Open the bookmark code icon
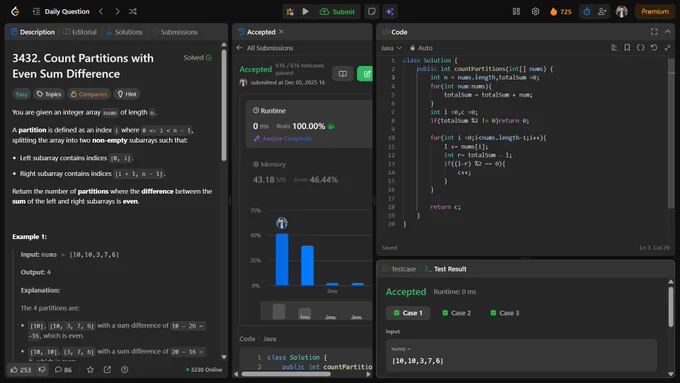The height and width of the screenshot is (383, 680). [x=627, y=48]
